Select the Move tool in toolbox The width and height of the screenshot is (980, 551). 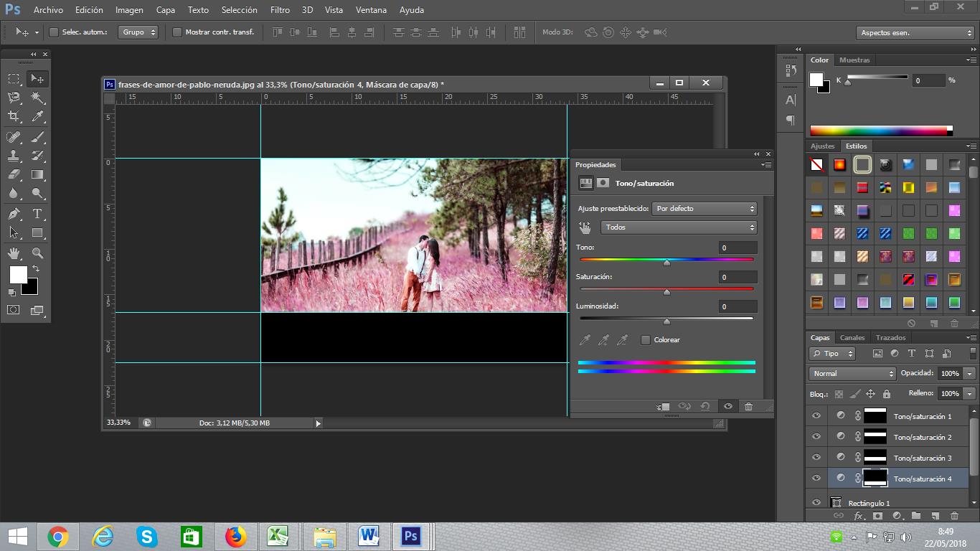click(x=37, y=78)
